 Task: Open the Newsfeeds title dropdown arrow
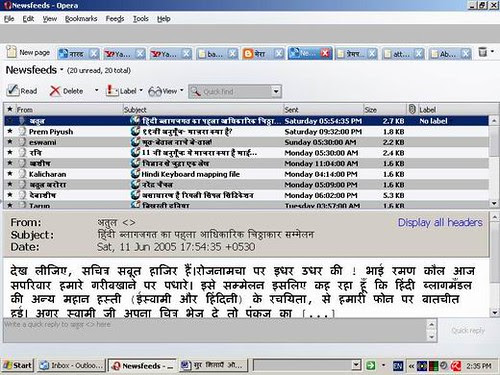pos(62,70)
